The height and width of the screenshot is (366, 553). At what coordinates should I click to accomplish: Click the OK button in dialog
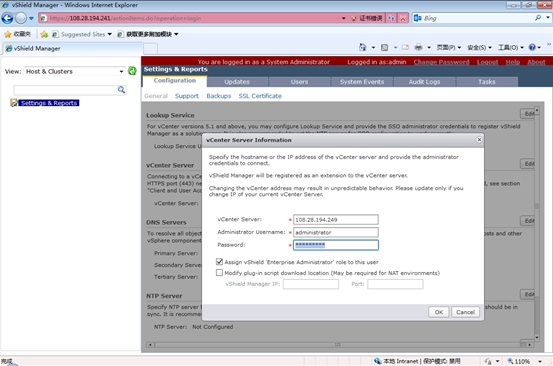pyautogui.click(x=439, y=312)
